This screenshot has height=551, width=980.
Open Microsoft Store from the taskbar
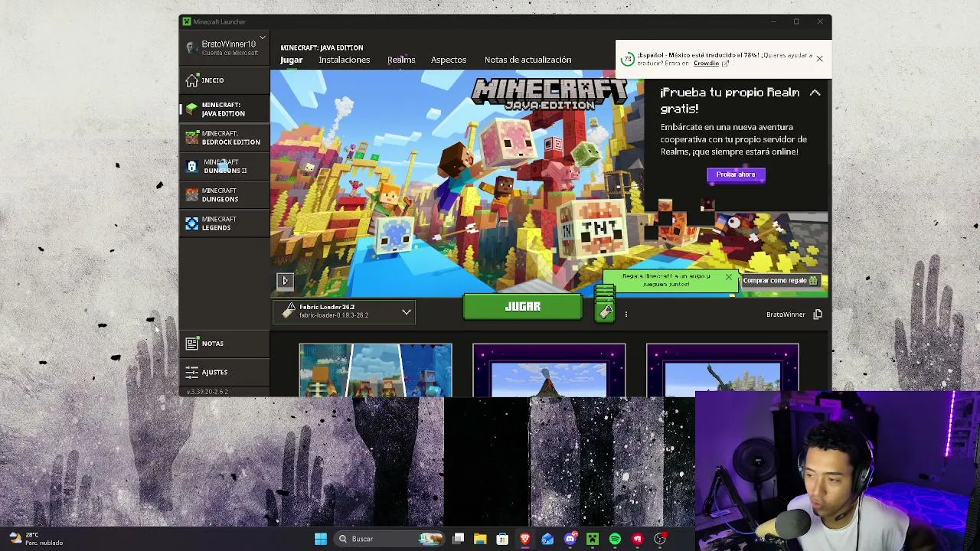502,539
